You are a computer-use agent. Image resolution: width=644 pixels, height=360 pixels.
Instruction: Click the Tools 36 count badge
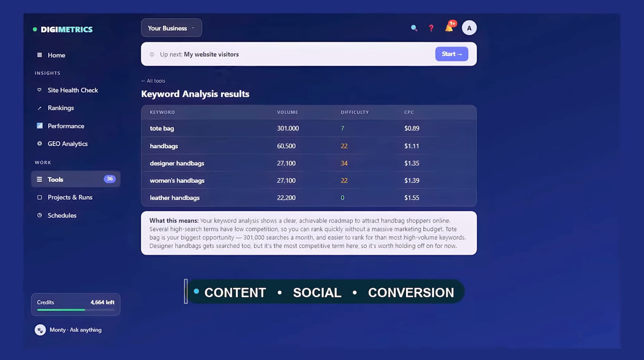tap(110, 179)
